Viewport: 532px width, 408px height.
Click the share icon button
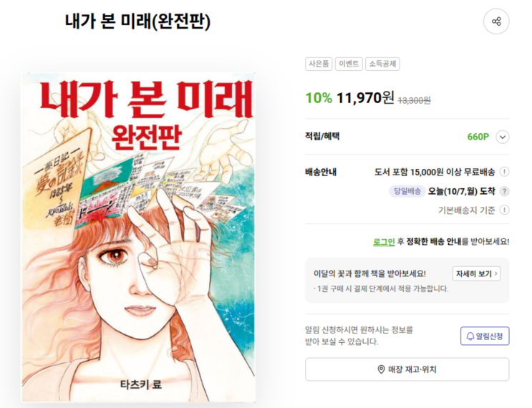point(496,21)
